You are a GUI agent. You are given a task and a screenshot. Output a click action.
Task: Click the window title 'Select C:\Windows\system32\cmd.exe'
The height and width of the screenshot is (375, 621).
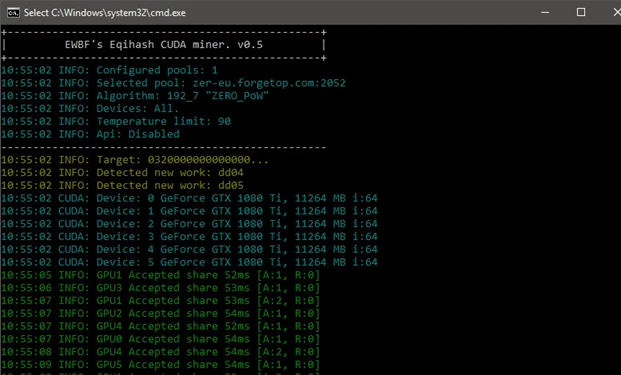pyautogui.click(x=105, y=13)
